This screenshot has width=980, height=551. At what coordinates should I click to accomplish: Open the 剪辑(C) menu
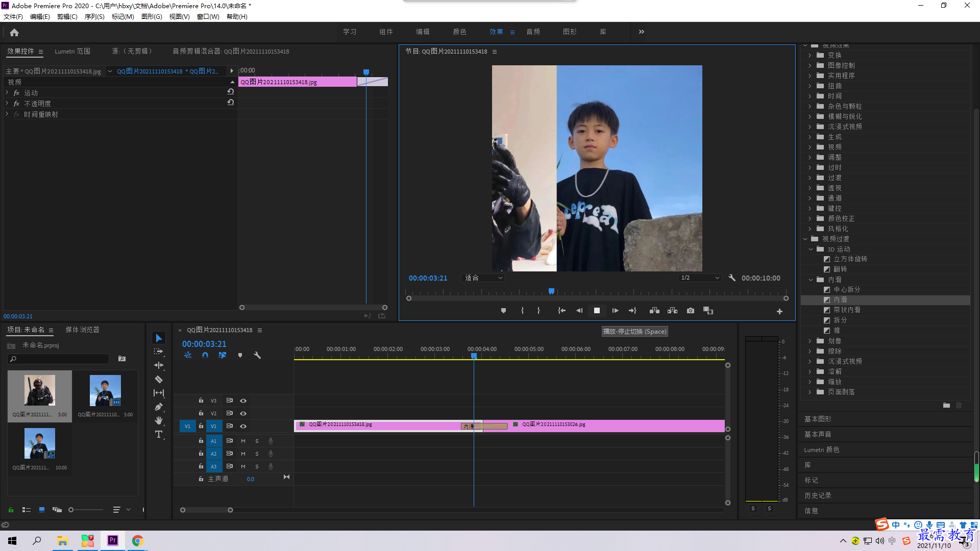pyautogui.click(x=67, y=16)
